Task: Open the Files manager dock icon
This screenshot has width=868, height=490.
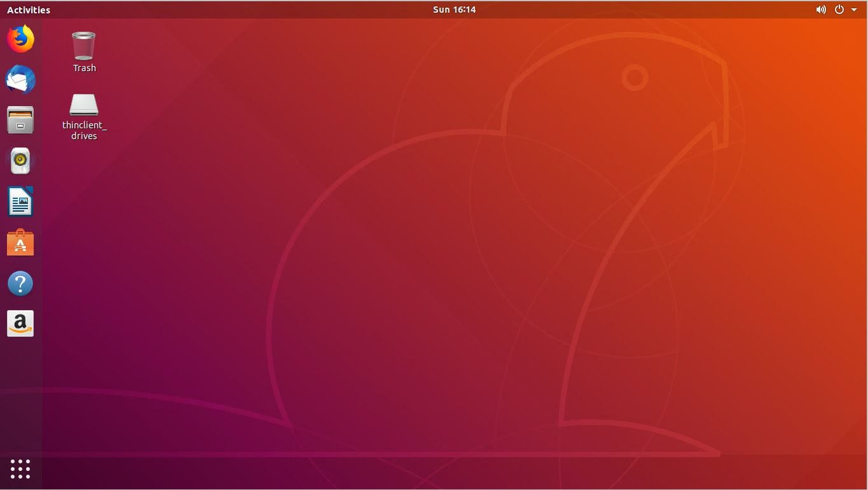Action: 20,120
